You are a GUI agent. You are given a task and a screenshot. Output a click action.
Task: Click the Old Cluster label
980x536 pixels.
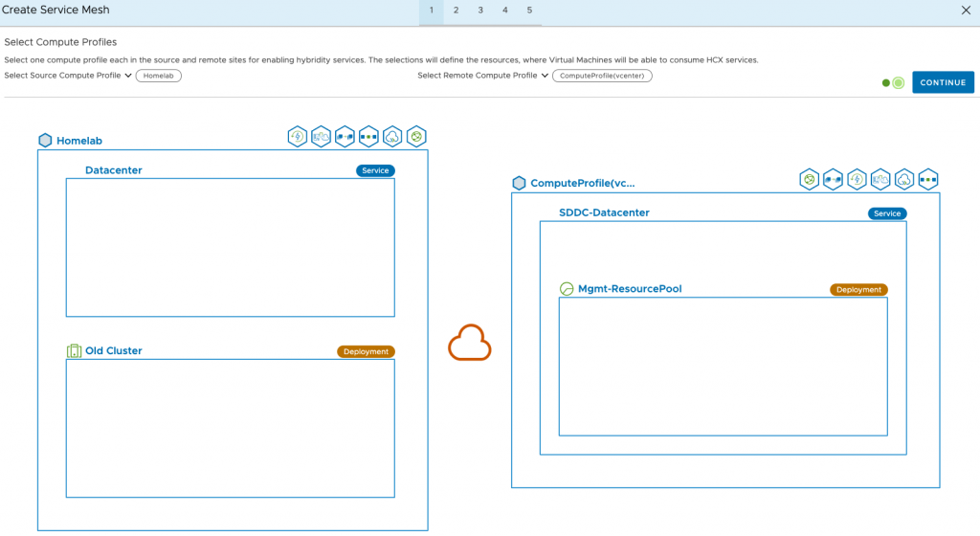[x=113, y=350]
